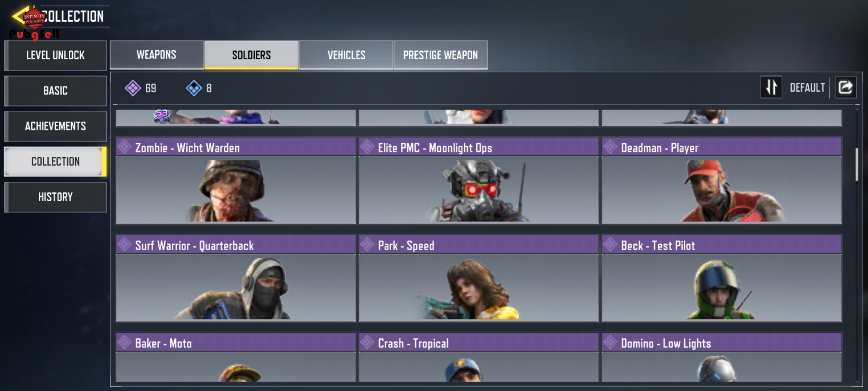
Task: Select the Soldiers tab
Action: [x=251, y=55]
